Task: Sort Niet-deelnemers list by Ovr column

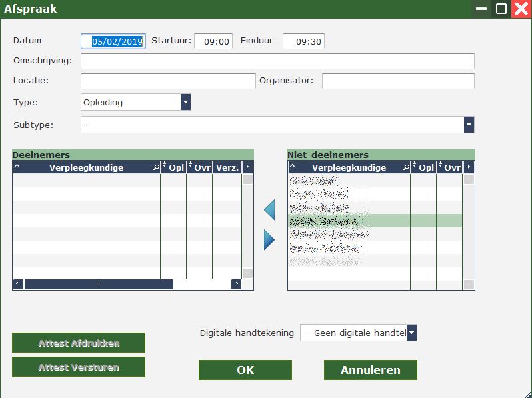Action: pyautogui.click(x=449, y=167)
